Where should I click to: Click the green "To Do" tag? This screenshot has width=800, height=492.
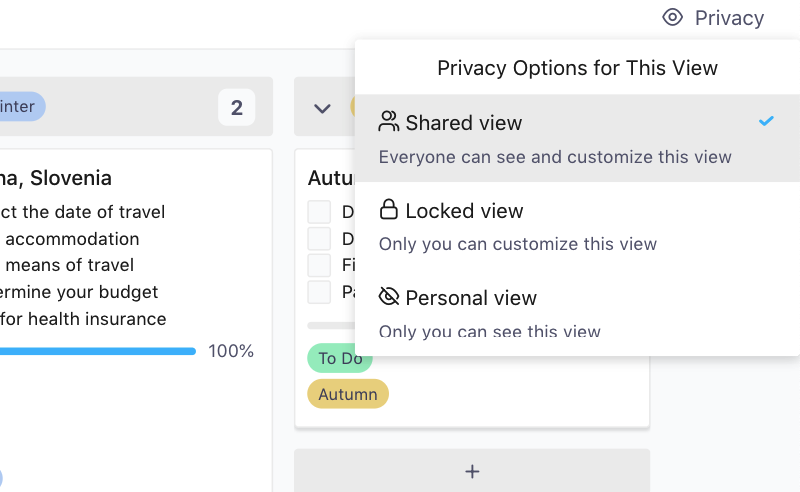coord(340,358)
